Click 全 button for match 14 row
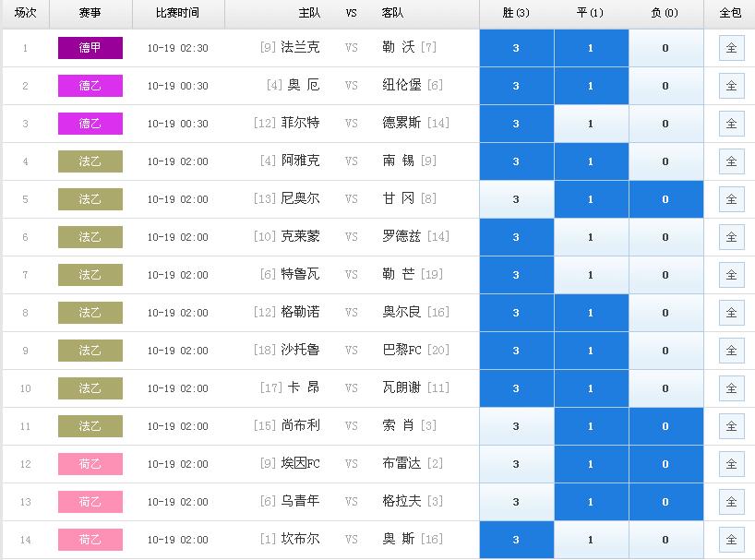 click(731, 540)
